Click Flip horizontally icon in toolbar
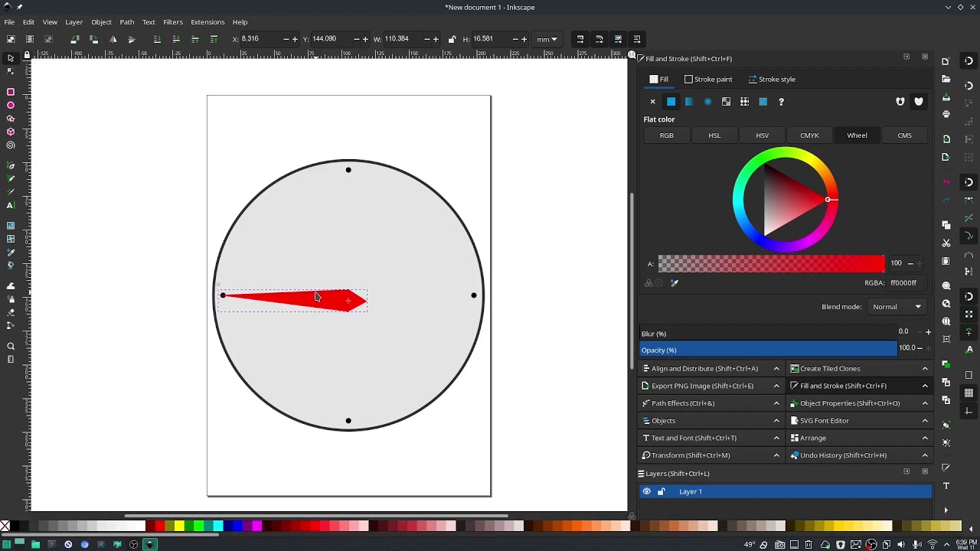 pos(113,39)
